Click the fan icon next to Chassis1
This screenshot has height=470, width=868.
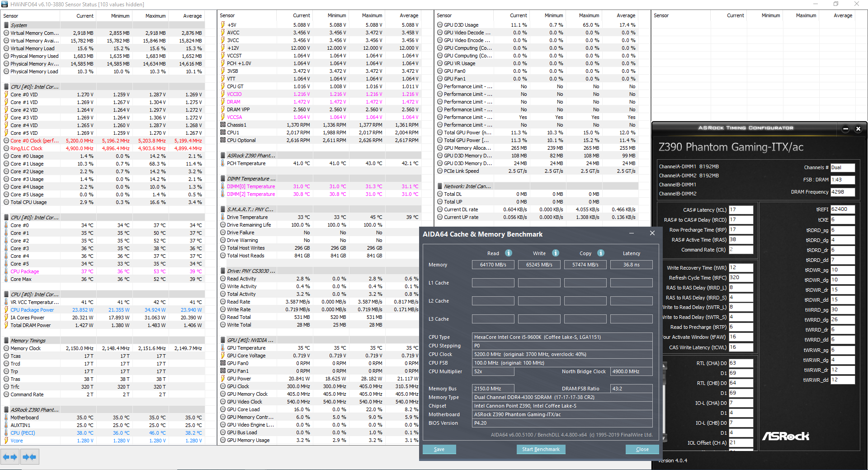tap(223, 125)
